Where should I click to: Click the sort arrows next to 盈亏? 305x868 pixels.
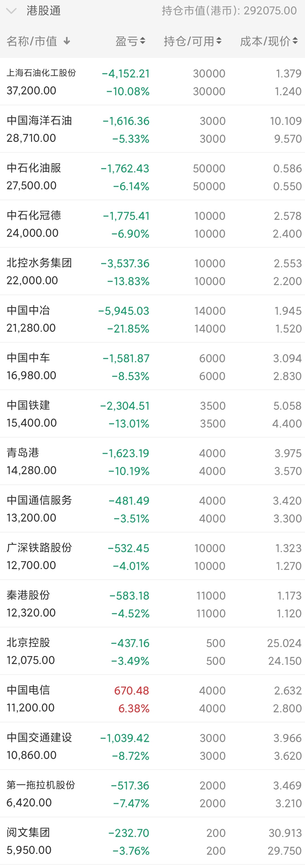143,41
